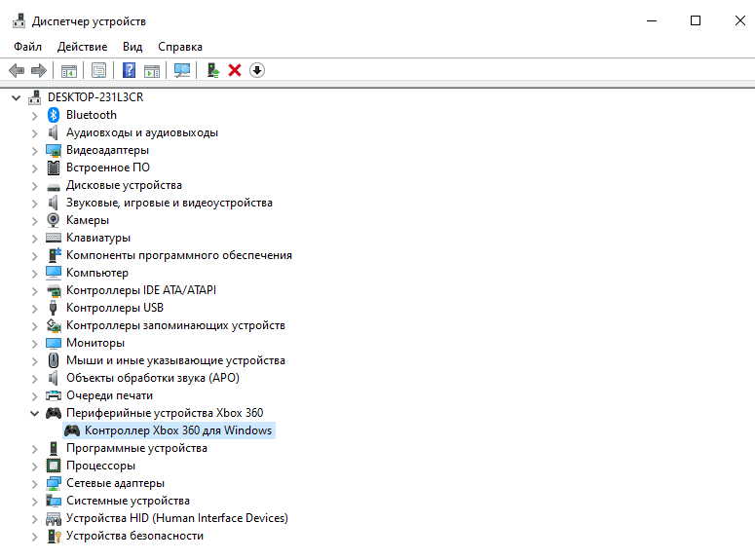Select Мыши и иные указывающие устройства
This screenshot has width=755, height=560.
pos(175,360)
